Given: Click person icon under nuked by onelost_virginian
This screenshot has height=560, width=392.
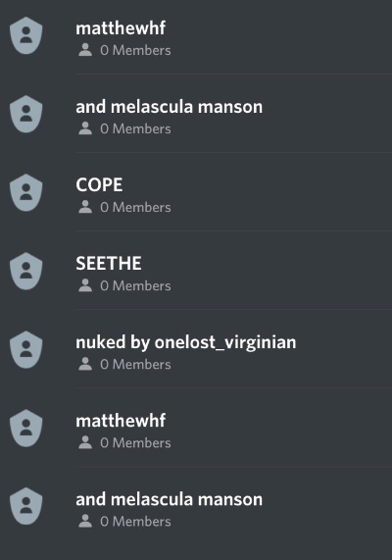Looking at the screenshot, I should point(85,364).
